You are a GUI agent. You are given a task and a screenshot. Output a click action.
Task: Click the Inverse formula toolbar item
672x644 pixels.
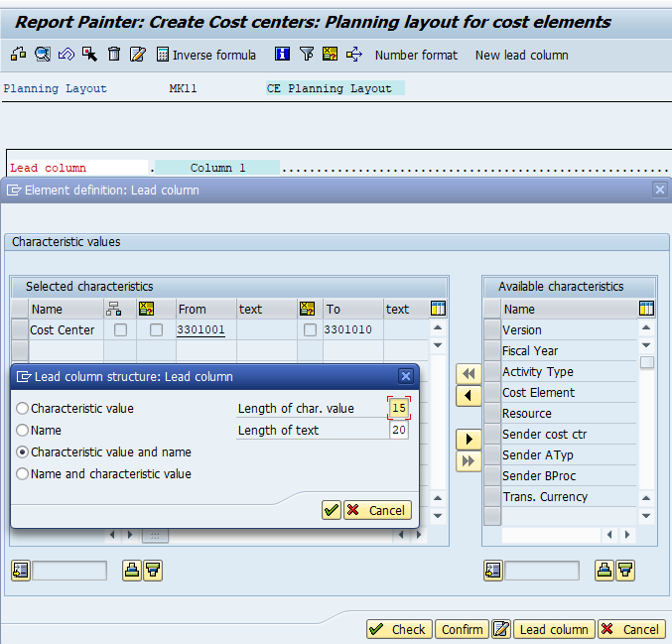205,55
